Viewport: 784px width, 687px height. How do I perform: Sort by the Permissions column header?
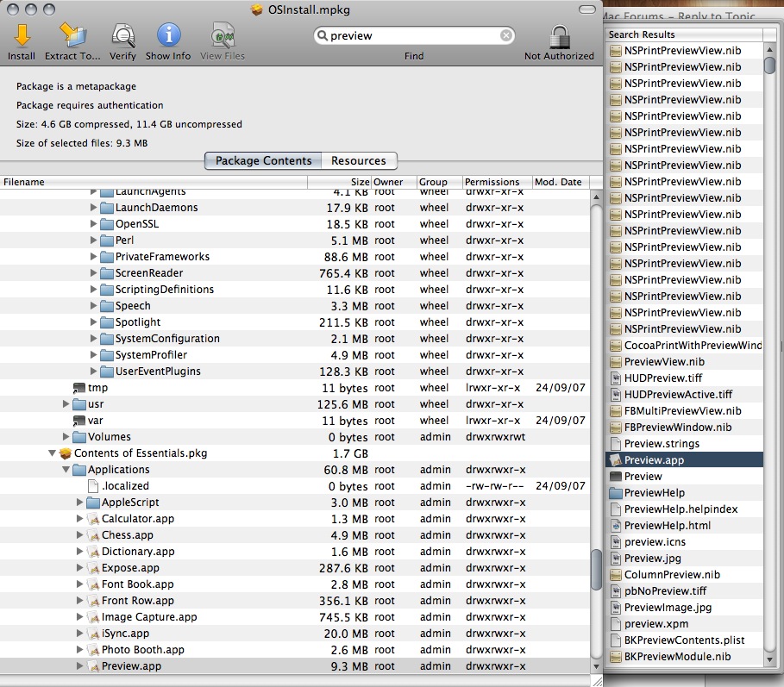497,182
